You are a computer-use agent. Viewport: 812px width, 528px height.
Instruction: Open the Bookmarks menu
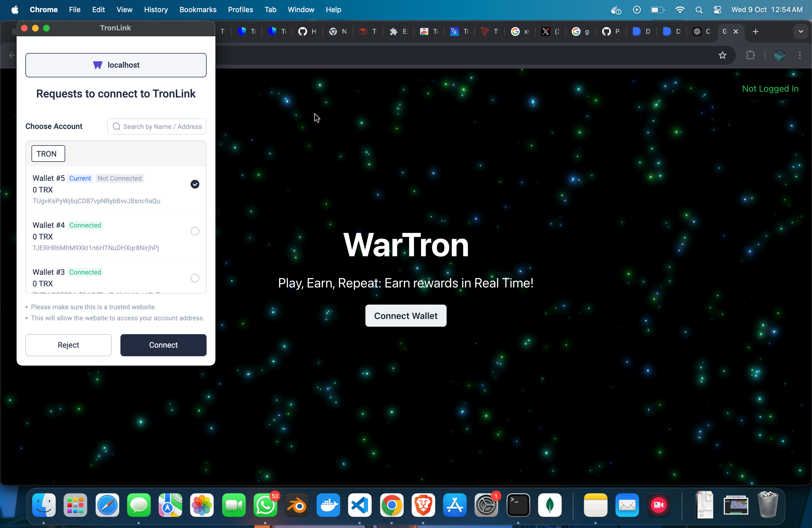198,10
